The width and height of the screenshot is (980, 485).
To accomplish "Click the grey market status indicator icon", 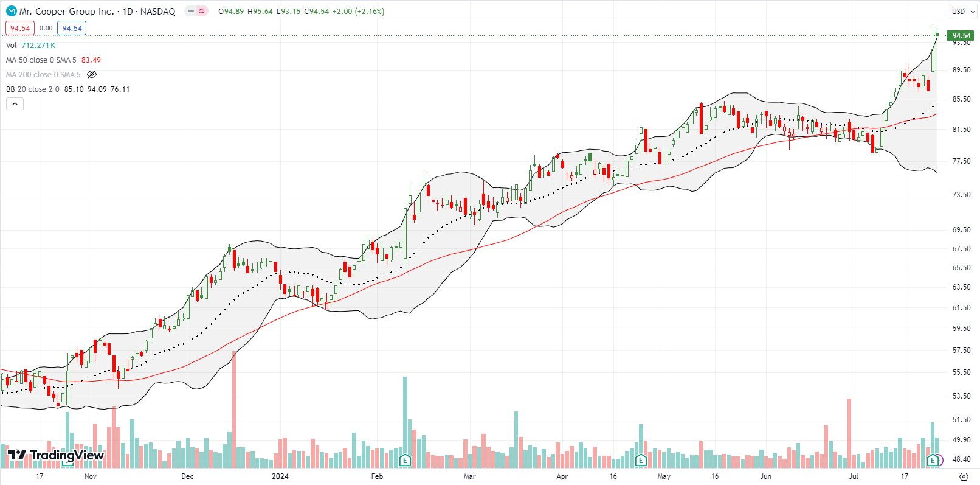I will (190, 11).
